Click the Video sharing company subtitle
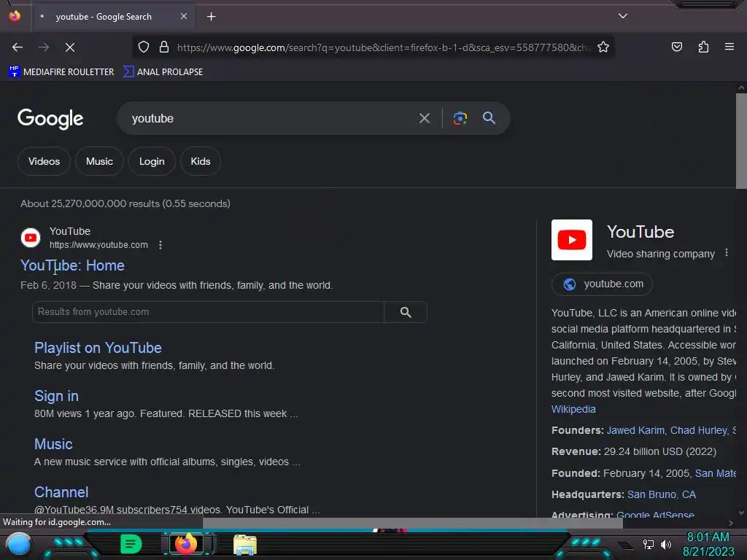The height and width of the screenshot is (560, 747). (660, 254)
